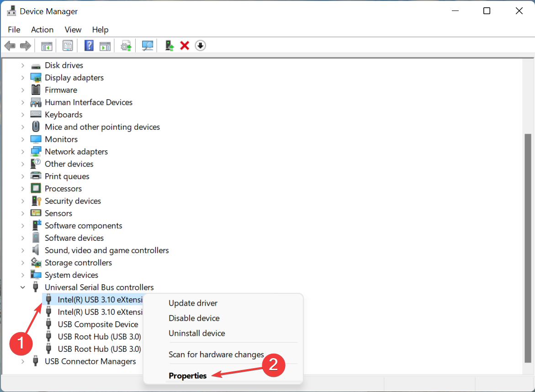Click Show/Hide Console Tree toolbar icon

[47, 46]
